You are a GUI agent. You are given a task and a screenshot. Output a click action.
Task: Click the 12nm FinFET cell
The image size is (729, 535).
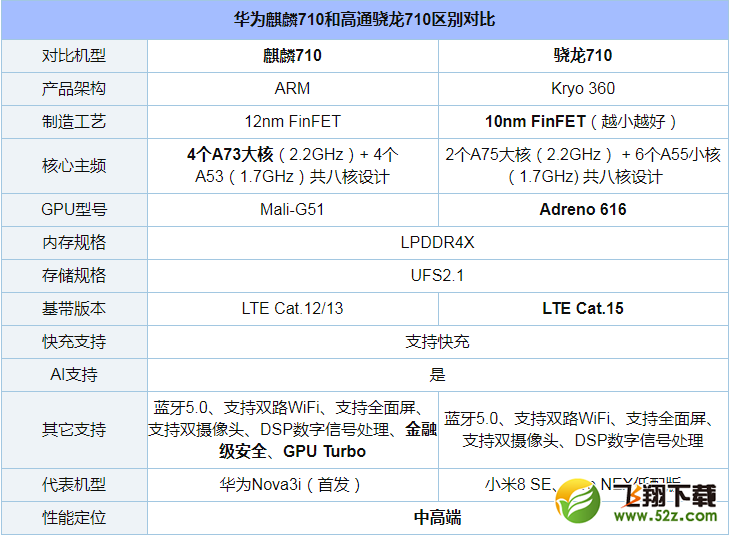292,122
